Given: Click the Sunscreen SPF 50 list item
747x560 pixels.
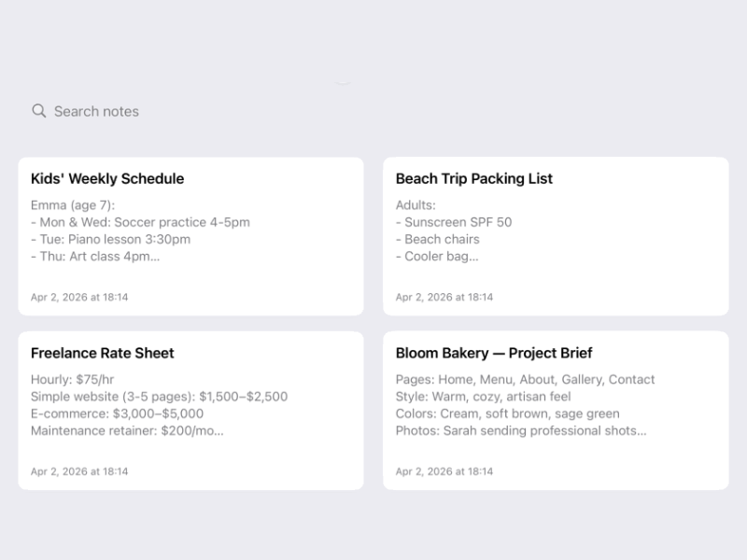Looking at the screenshot, I should (x=458, y=222).
